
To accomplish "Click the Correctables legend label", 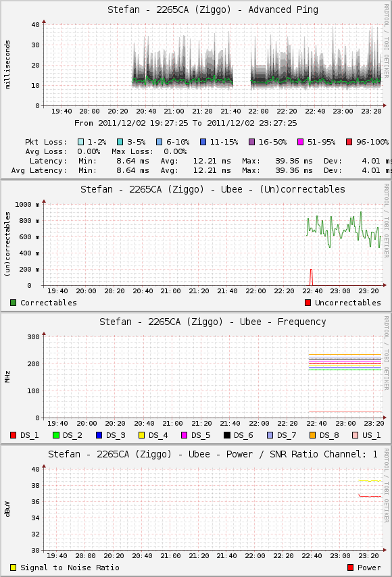I will point(49,303).
